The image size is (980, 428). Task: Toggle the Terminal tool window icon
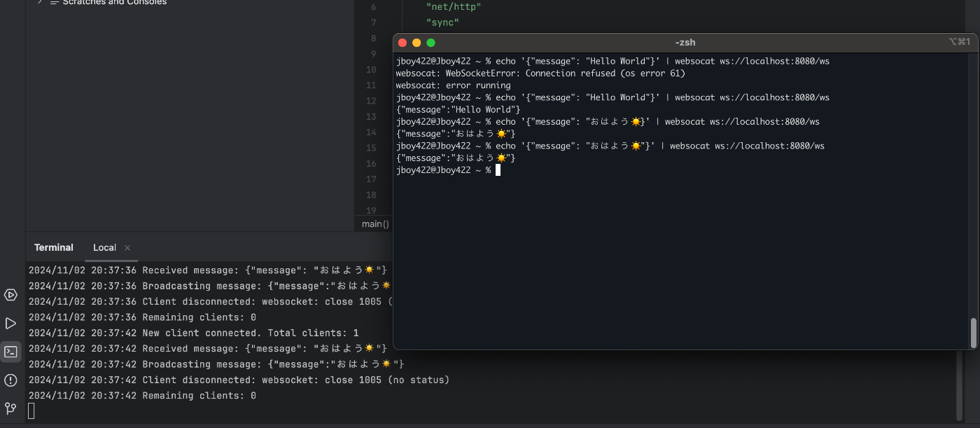[x=10, y=352]
